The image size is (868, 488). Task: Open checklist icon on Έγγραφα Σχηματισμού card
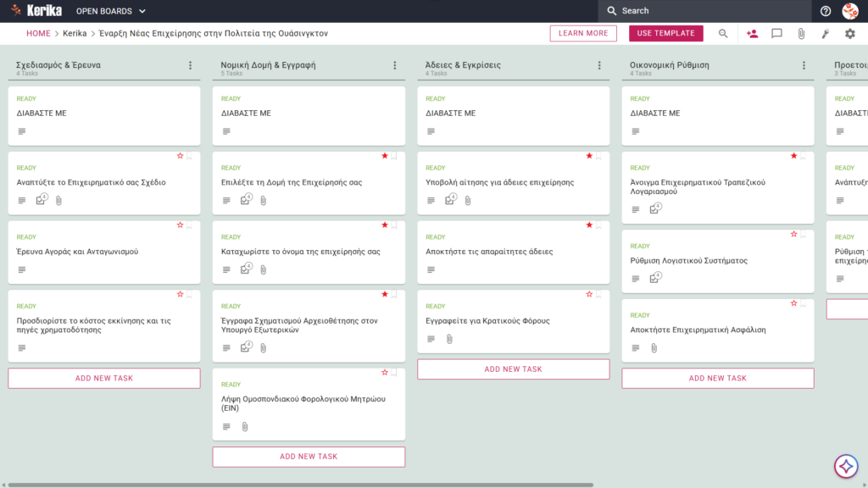click(247, 347)
